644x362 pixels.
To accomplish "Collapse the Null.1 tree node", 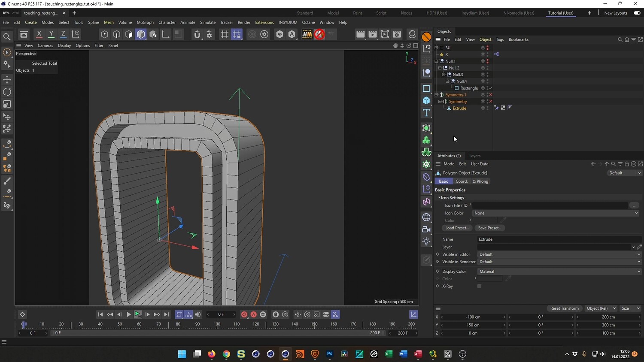I will [437, 61].
